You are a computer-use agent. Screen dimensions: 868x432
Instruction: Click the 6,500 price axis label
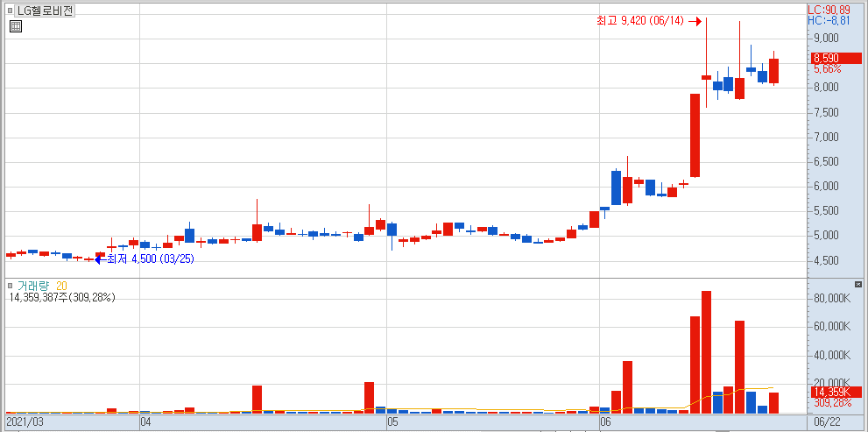pyautogui.click(x=826, y=162)
